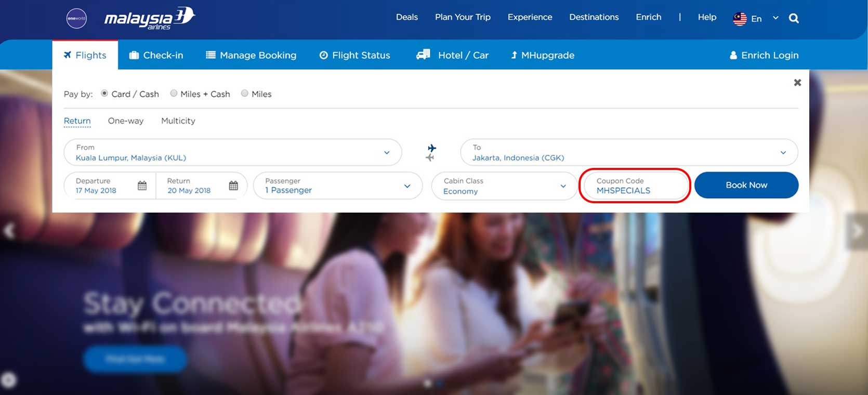Select Miles payment option
The height and width of the screenshot is (395, 868).
tap(244, 94)
